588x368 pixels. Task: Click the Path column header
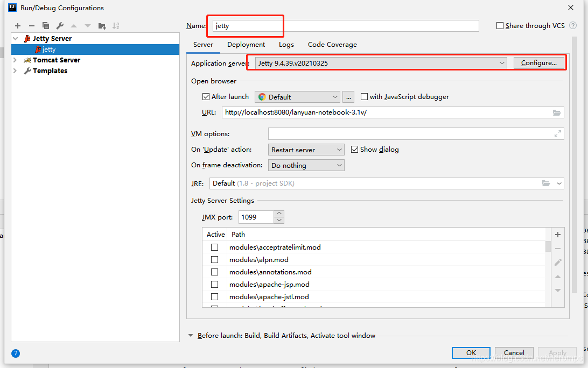[238, 235]
